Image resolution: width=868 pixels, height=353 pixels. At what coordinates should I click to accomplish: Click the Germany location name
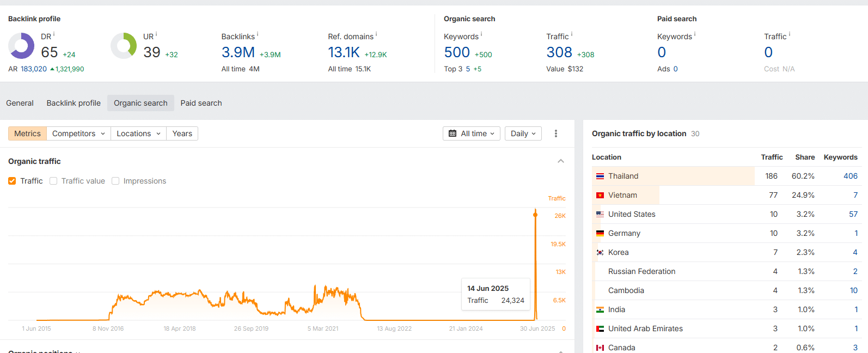[x=624, y=233]
